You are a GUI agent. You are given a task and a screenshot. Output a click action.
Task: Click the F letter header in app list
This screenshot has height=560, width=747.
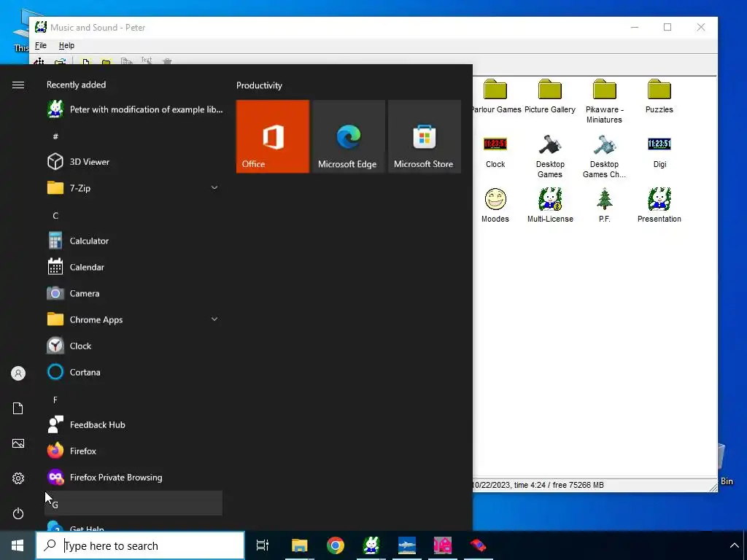(x=134, y=400)
